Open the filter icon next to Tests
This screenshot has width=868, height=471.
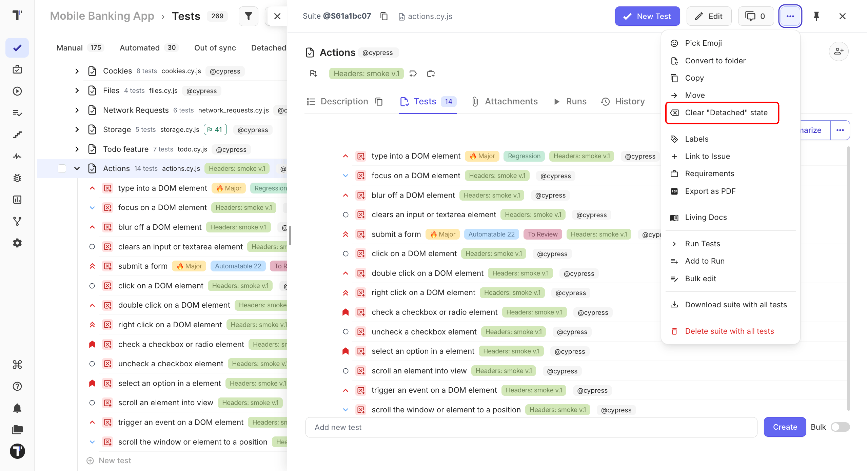point(248,16)
